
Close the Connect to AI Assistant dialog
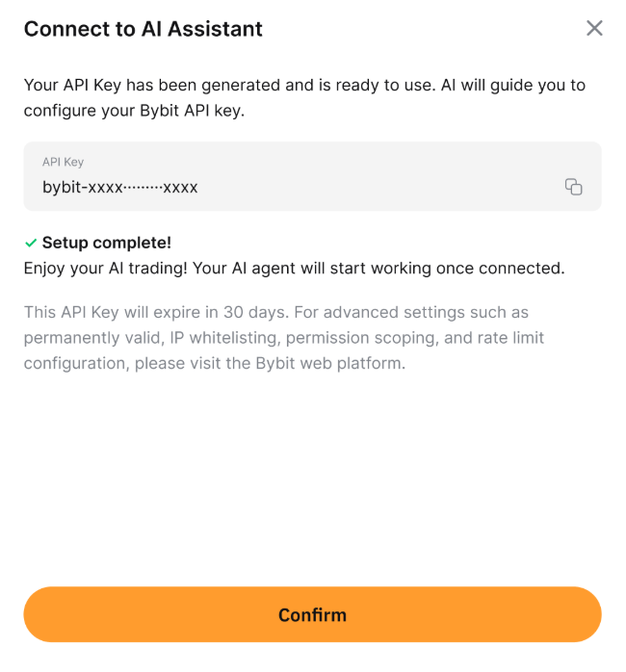pos(594,28)
